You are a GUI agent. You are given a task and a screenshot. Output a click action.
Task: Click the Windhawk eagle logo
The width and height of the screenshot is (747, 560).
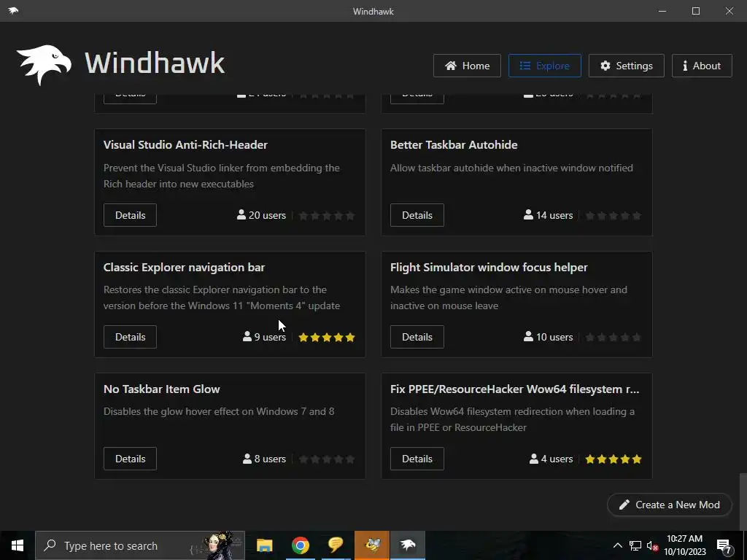pyautogui.click(x=44, y=64)
